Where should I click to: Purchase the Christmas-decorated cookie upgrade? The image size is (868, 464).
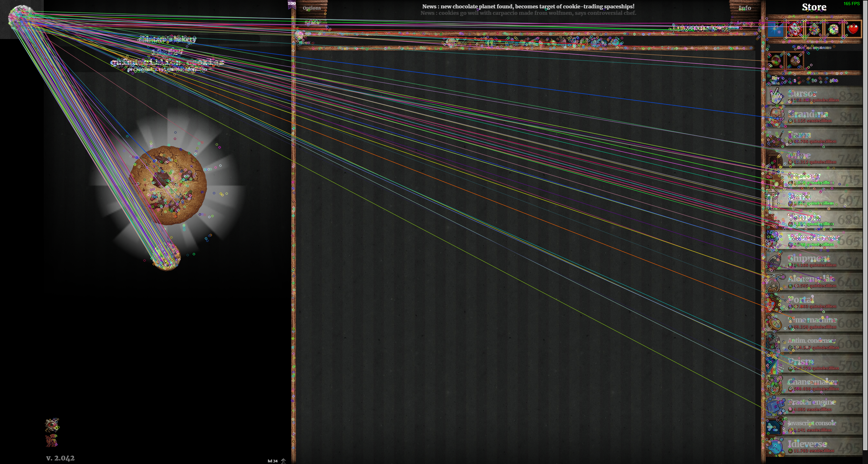pos(814,30)
